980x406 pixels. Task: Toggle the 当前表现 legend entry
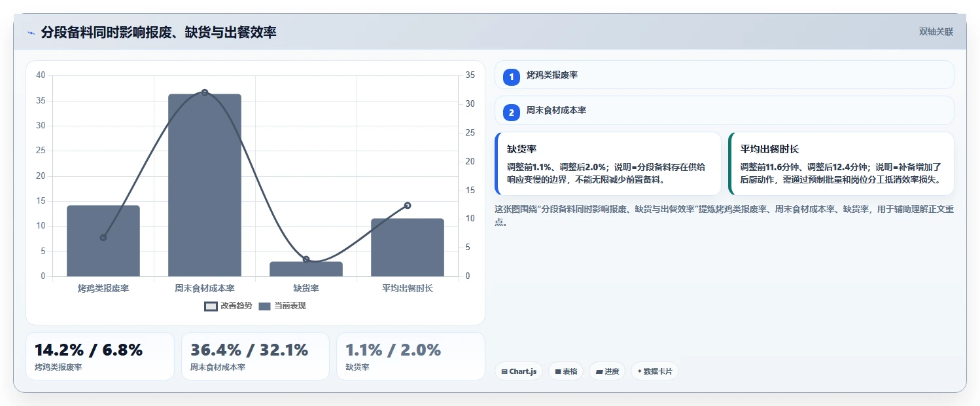click(282, 306)
